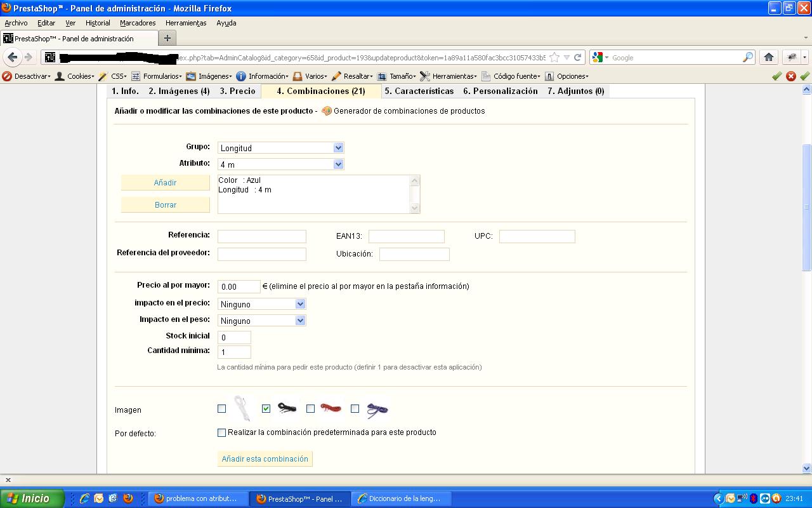This screenshot has height=508, width=812.
Task: Uncheck the black cable image checkbox
Action: (266, 409)
